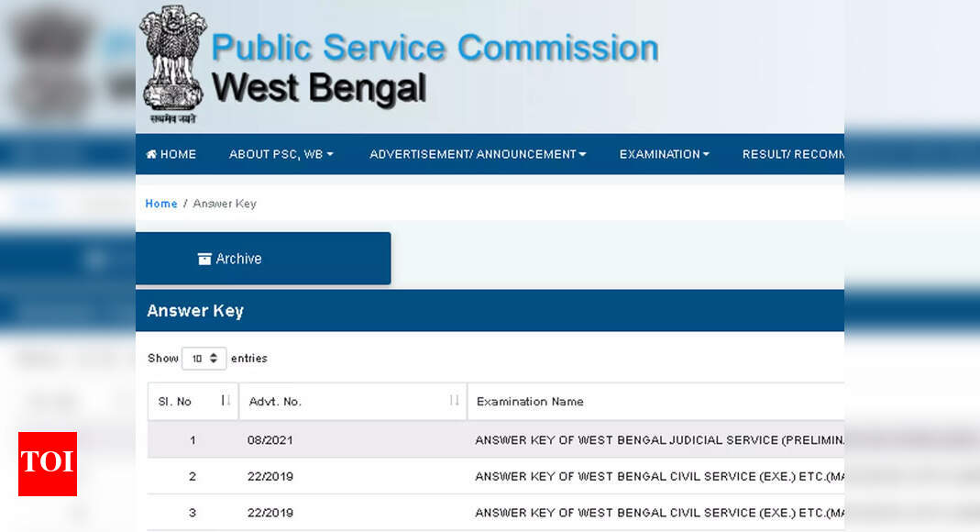980x532 pixels.
Task: Click the West Bengal emblem logo
Action: (x=172, y=64)
